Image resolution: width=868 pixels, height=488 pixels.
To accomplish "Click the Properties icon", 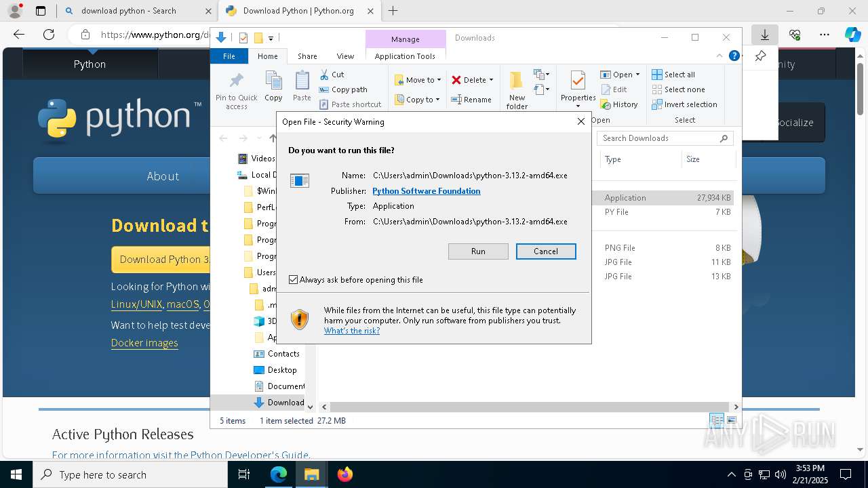I will 578,81.
